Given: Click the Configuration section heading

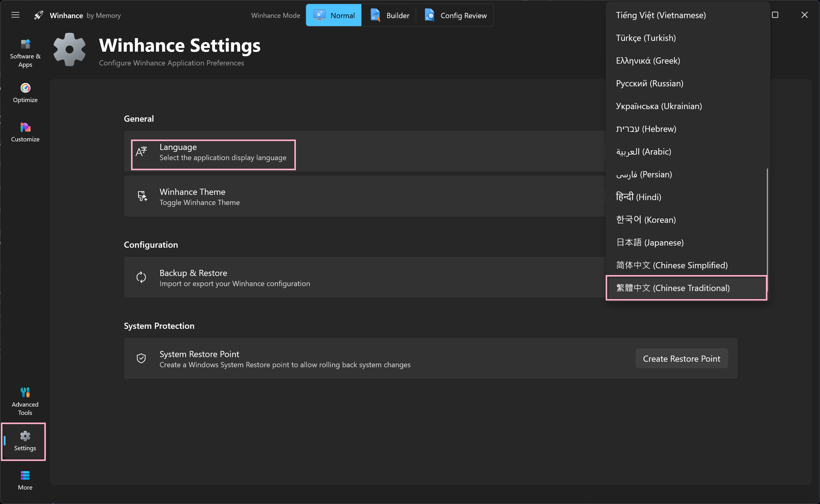Looking at the screenshot, I should coord(151,245).
